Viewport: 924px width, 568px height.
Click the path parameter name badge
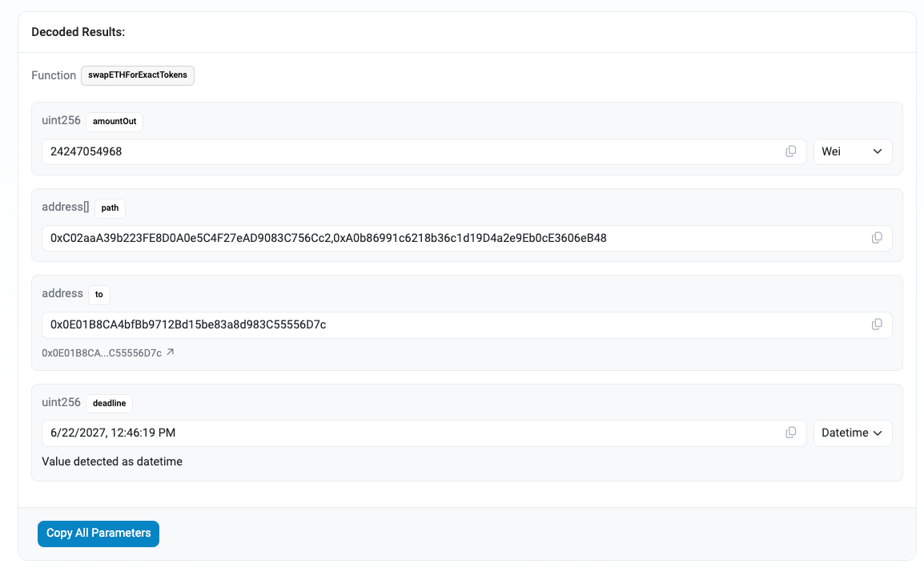point(110,207)
